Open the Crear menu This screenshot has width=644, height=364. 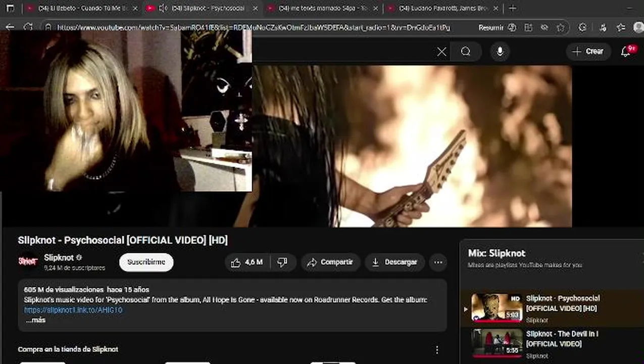point(588,52)
